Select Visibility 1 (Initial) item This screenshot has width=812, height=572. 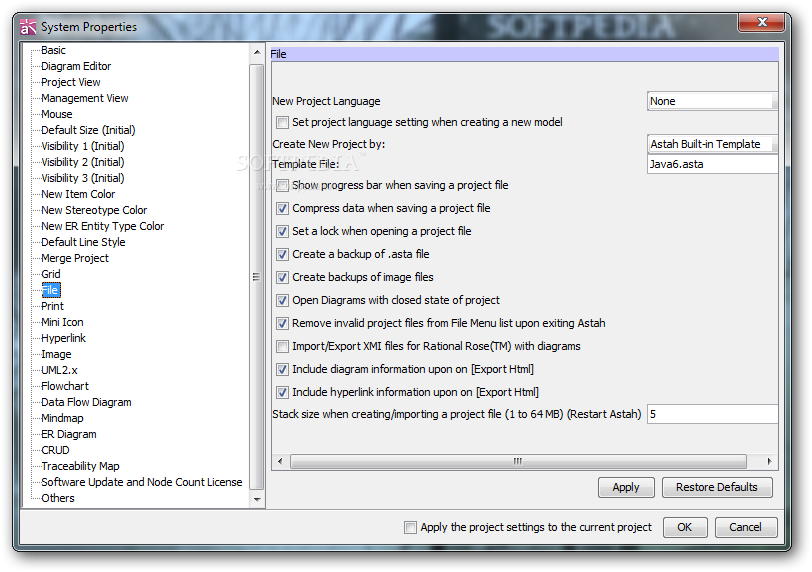click(83, 146)
